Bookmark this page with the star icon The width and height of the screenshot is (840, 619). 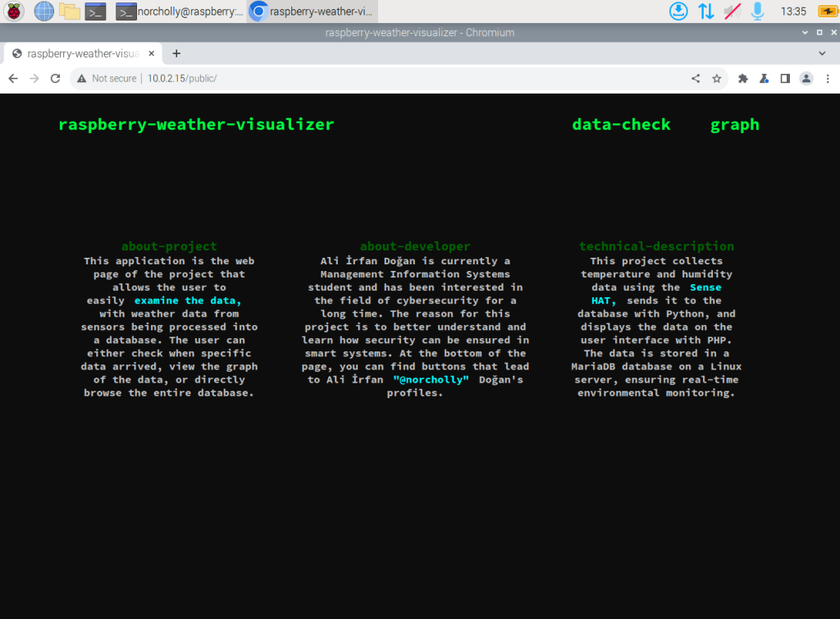[x=717, y=79]
